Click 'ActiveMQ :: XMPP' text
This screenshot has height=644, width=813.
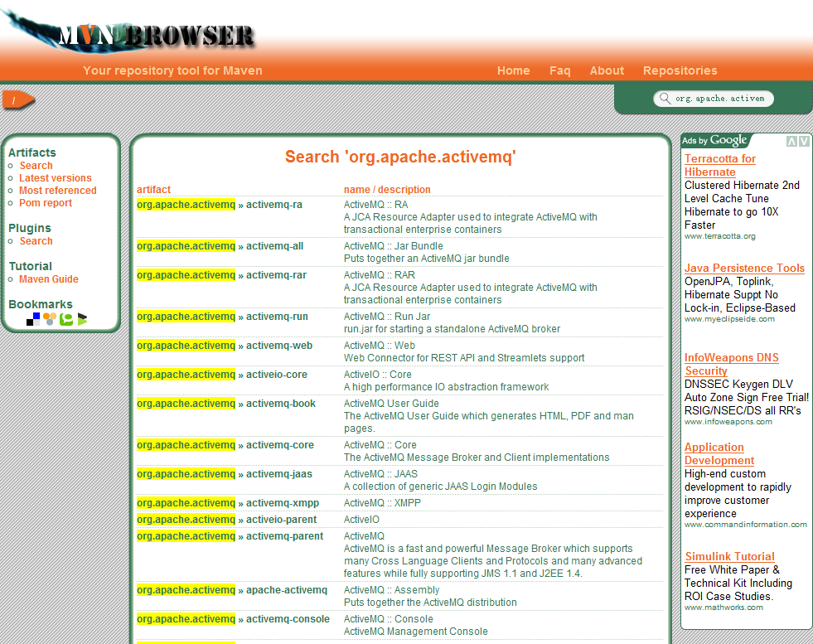click(x=382, y=503)
